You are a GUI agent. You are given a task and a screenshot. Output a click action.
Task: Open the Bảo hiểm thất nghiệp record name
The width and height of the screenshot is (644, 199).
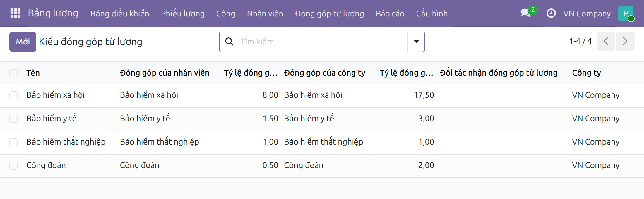click(x=66, y=142)
